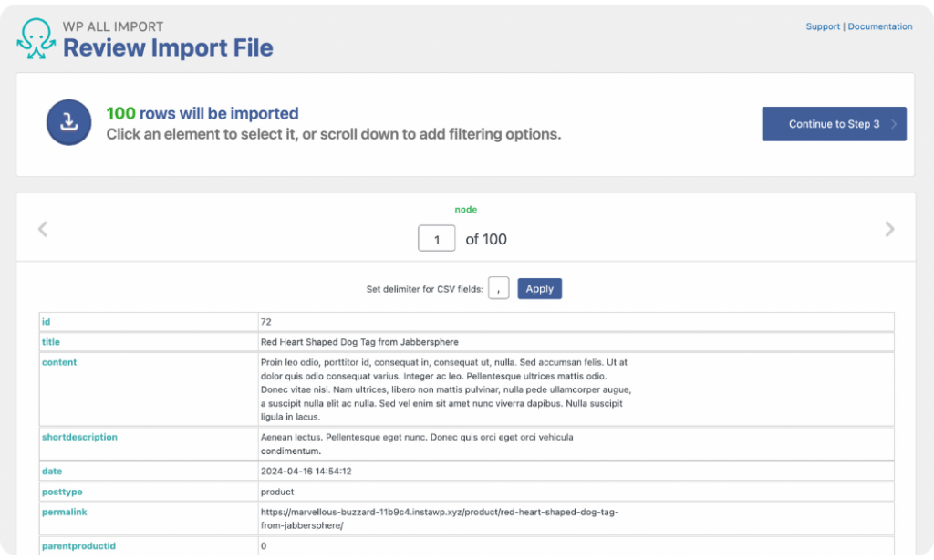Open the Documentation link
The image size is (934, 560).
(880, 26)
